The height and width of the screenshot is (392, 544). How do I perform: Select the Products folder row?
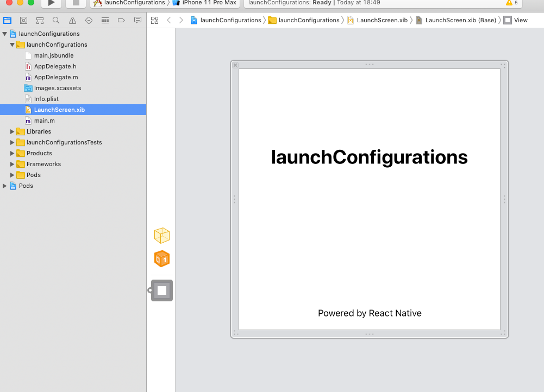73,153
